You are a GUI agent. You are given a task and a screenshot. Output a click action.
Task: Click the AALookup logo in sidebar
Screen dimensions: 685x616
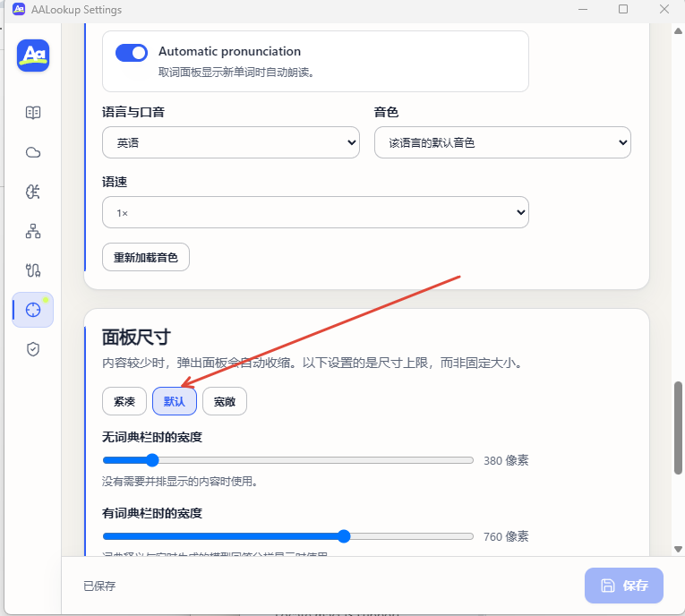tap(33, 56)
